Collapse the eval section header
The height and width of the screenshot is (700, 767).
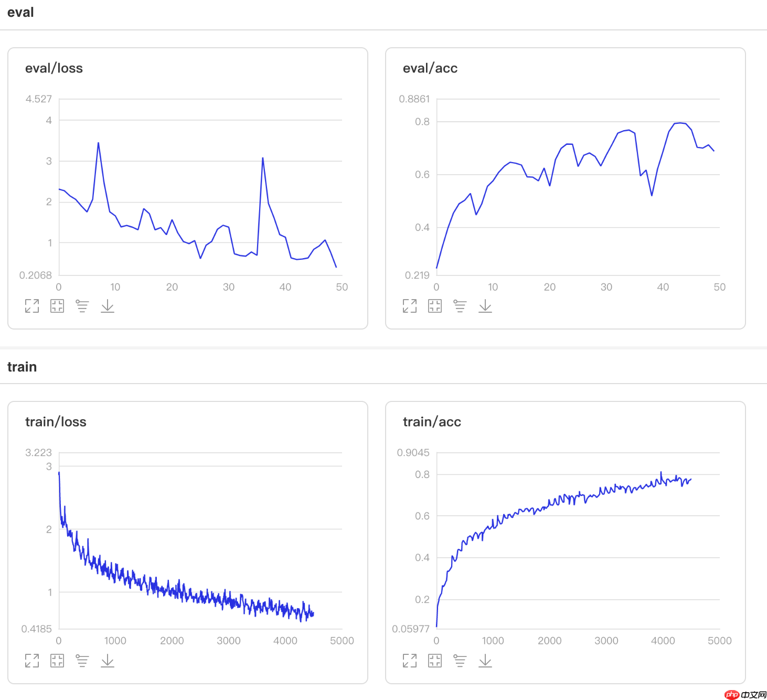point(20,13)
